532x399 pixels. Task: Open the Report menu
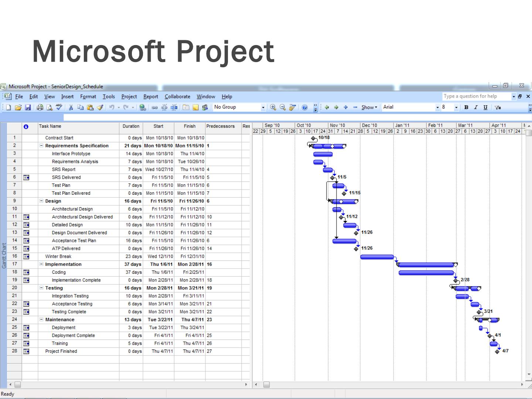pos(151,97)
